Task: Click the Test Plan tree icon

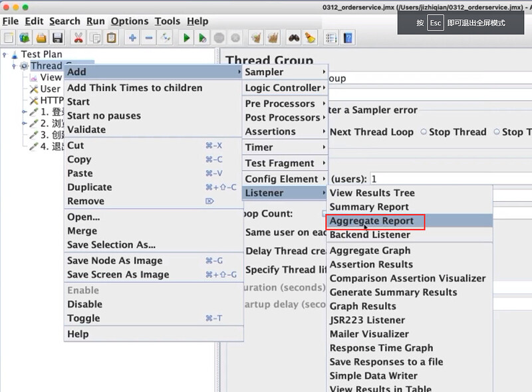Action: click(14, 54)
